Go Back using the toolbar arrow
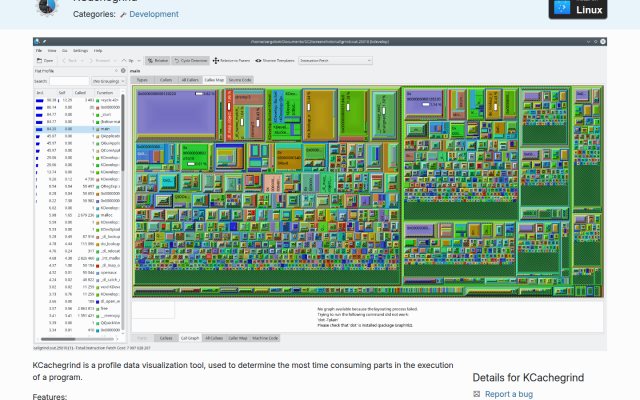This screenshot has width=640, height=400. pos(70,60)
